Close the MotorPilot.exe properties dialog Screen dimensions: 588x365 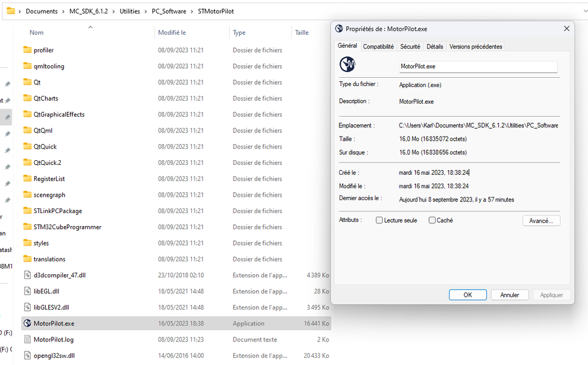click(x=567, y=29)
